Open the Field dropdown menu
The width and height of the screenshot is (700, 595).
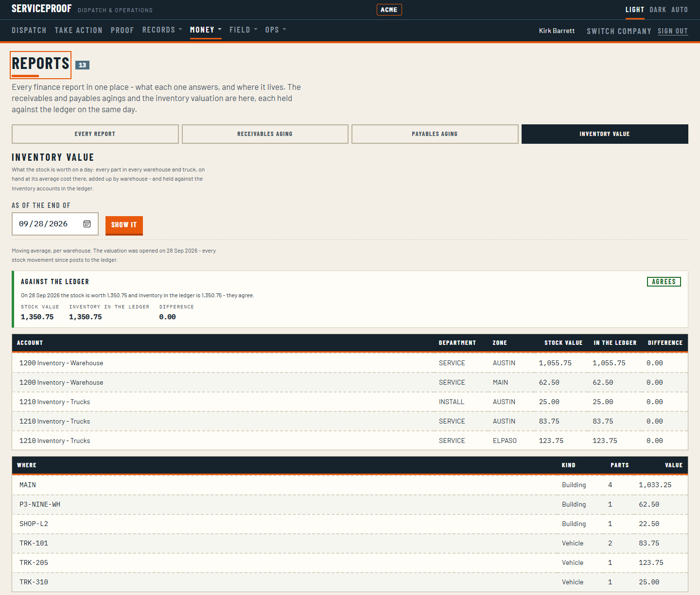244,30
